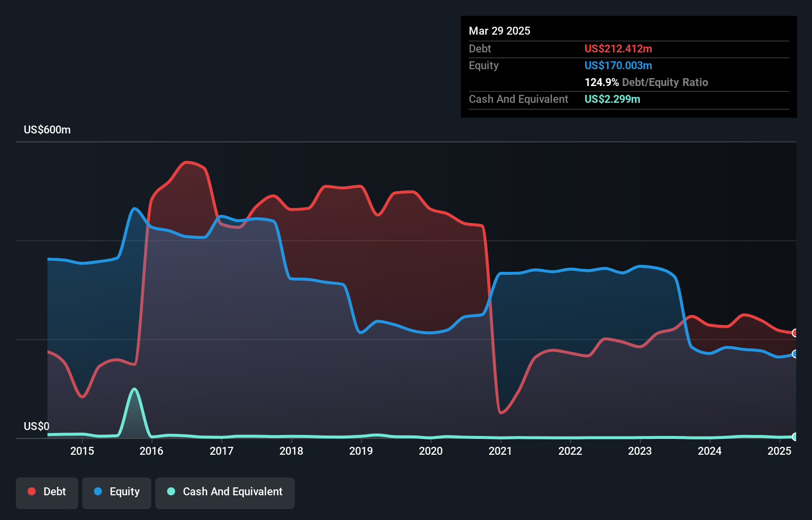Click the Mar 29 2025 tooltip date
Screen dimensions: 812x520
pos(499,31)
